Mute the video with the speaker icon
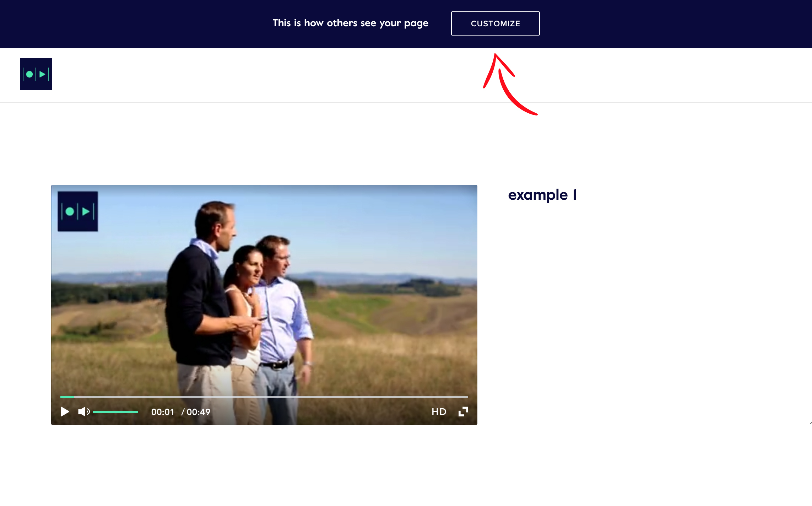 84,411
